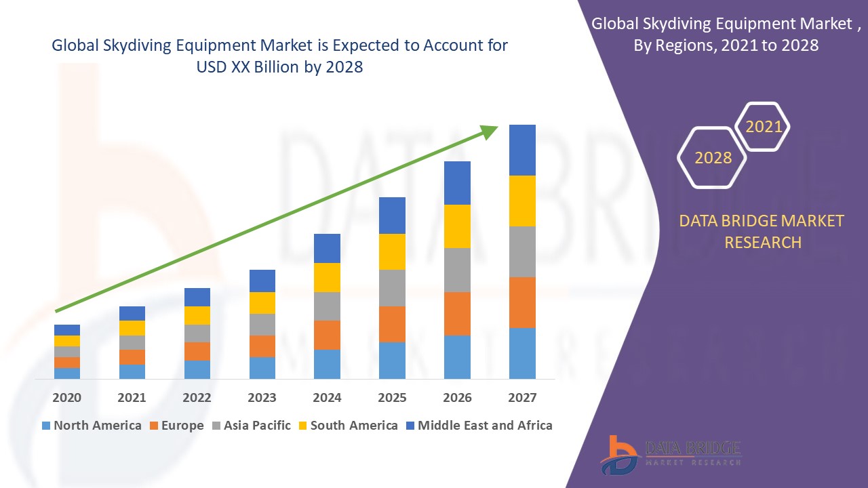Click the Asia Pacific gray legend square
This screenshot has width=868, height=488.
215,426
